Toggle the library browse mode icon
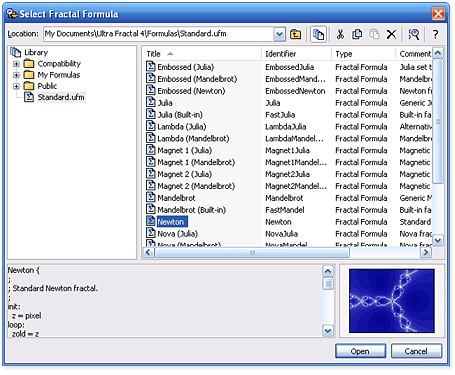Screen dimensions: 455x375 point(318,34)
